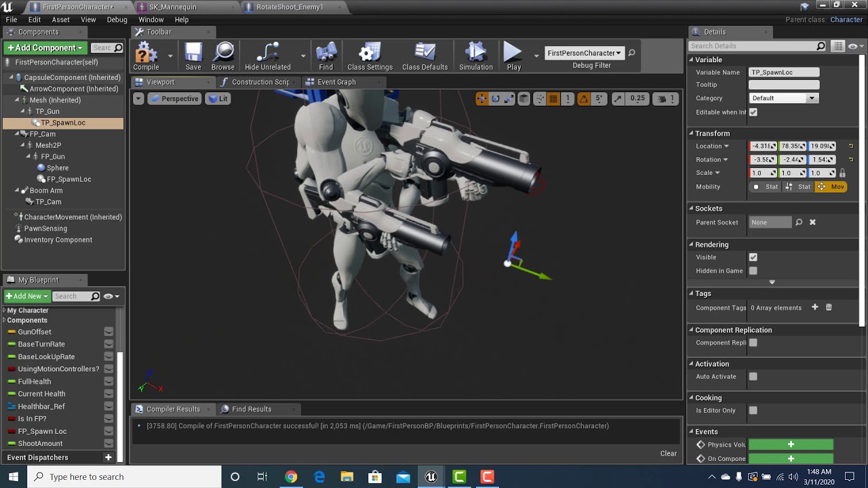Open Class Settings from the toolbar
Image resolution: width=868 pixels, height=488 pixels.
point(370,54)
